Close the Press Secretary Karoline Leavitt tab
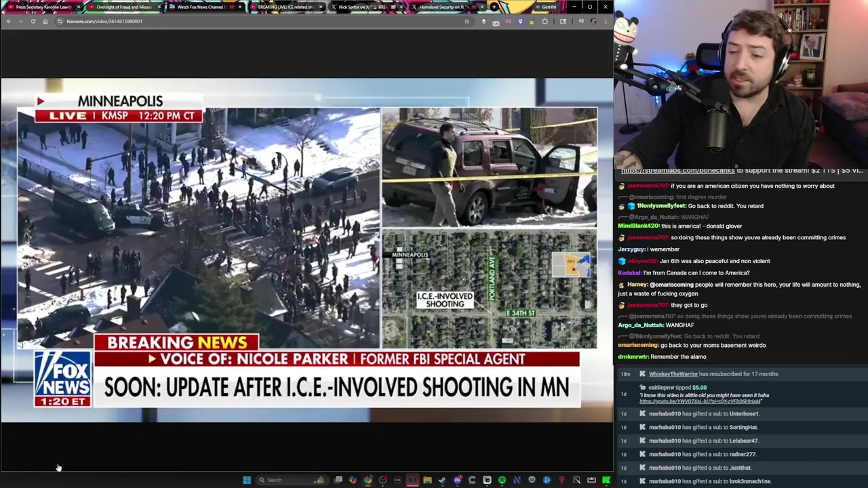 click(x=79, y=7)
